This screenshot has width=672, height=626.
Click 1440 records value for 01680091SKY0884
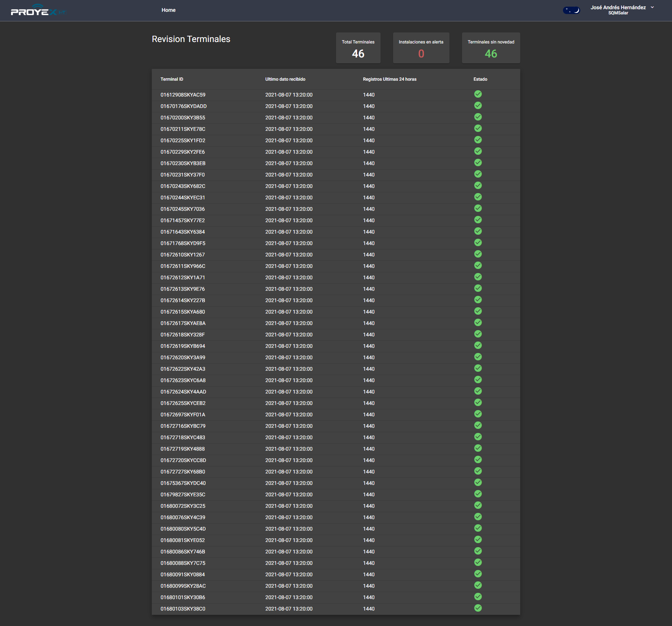[x=369, y=574]
